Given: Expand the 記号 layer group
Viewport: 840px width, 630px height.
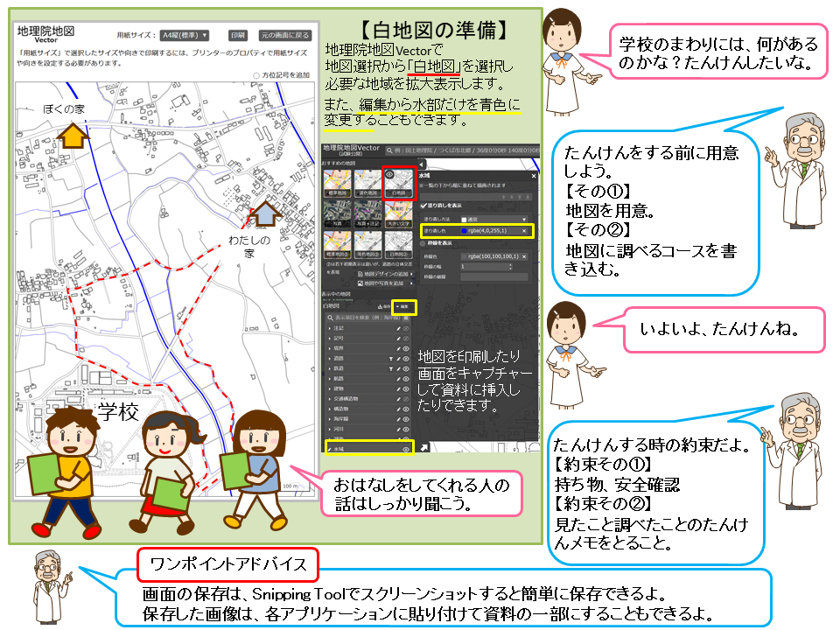Looking at the screenshot, I should tap(330, 339).
